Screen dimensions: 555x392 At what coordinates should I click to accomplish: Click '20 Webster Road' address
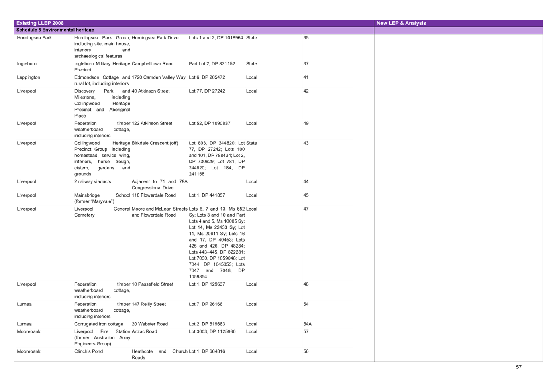click(150, 324)
